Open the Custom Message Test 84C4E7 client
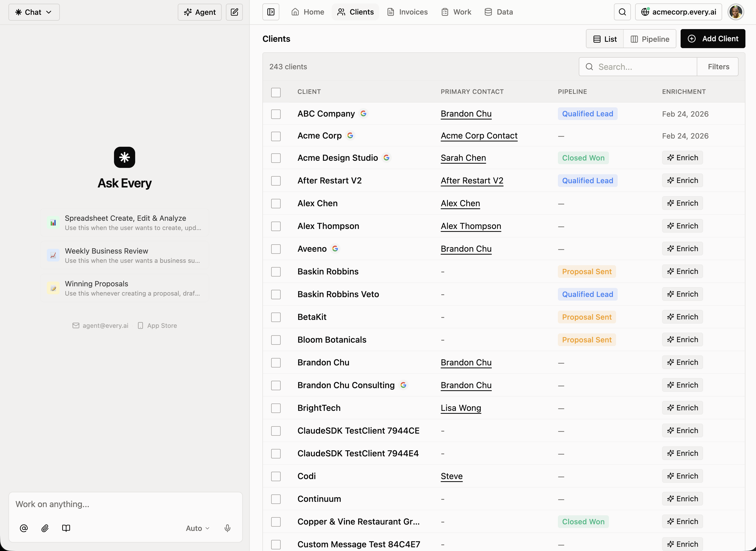Image resolution: width=756 pixels, height=551 pixels. click(x=359, y=544)
